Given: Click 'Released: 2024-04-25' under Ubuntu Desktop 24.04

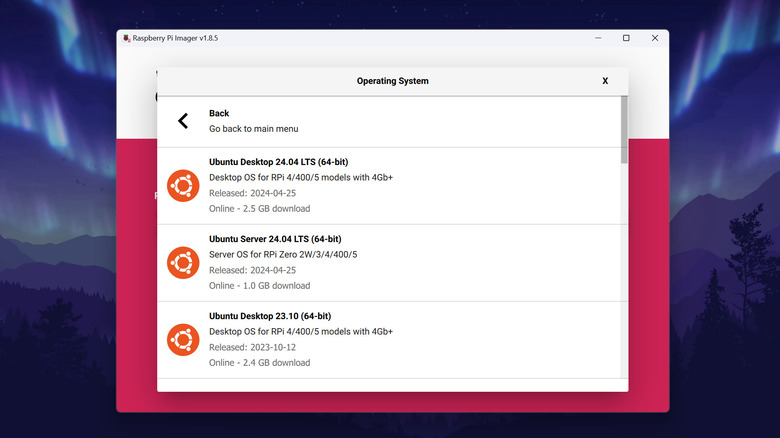Looking at the screenshot, I should click(x=252, y=193).
